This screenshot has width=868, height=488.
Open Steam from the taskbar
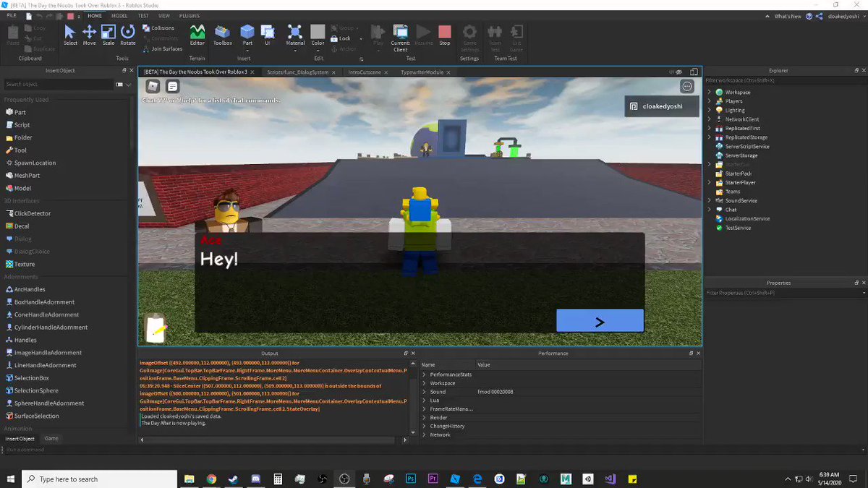pos(233,479)
